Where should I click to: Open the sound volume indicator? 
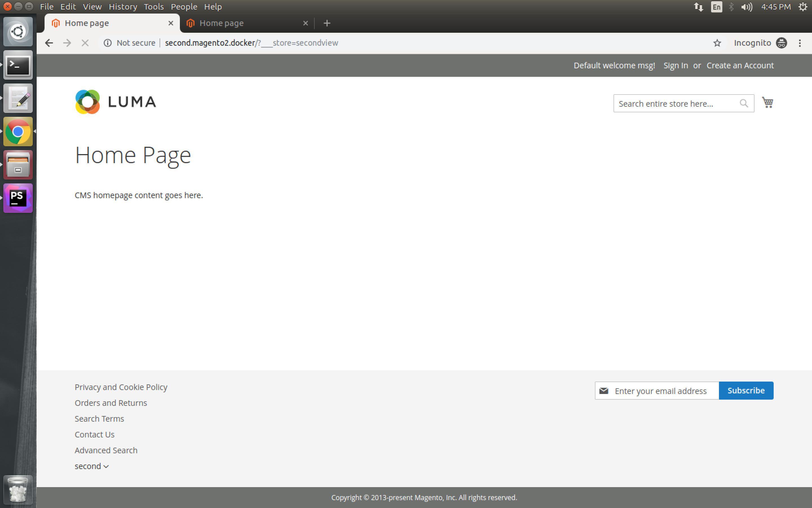[x=747, y=7]
